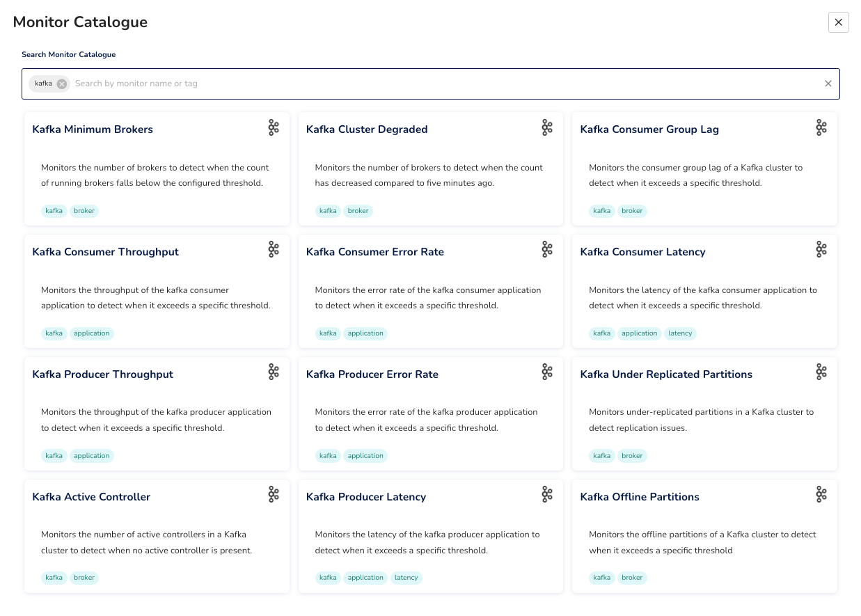Click the Kafka Active Controller description text

(147, 542)
